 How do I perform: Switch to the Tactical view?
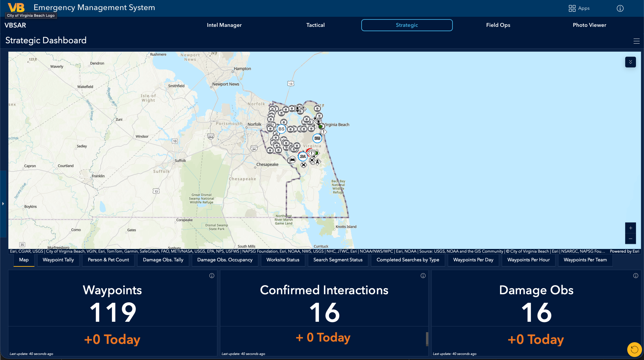coord(315,25)
